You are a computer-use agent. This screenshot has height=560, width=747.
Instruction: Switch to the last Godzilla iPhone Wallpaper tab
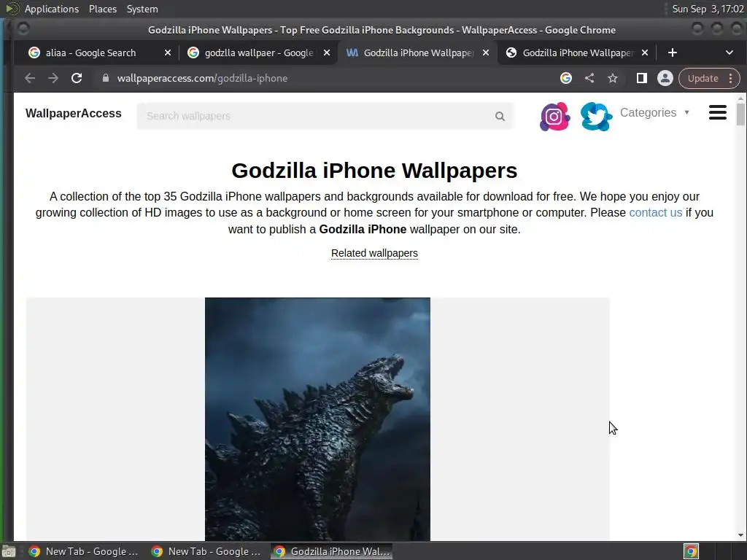577,52
